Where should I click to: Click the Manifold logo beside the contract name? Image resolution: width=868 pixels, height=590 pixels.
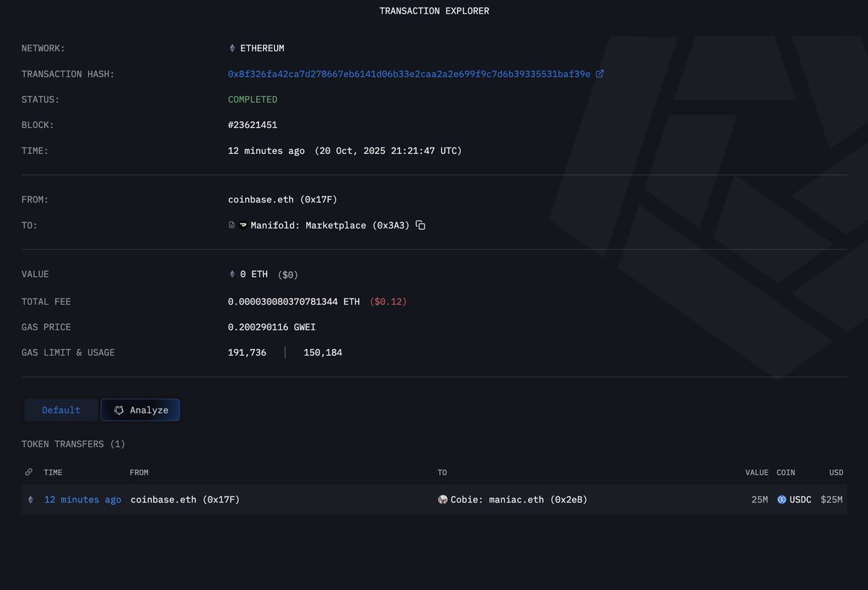pos(242,225)
